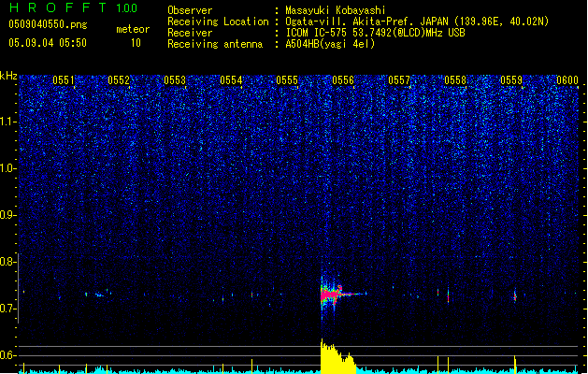Click the receiver value ICOM IC-575

[316, 33]
